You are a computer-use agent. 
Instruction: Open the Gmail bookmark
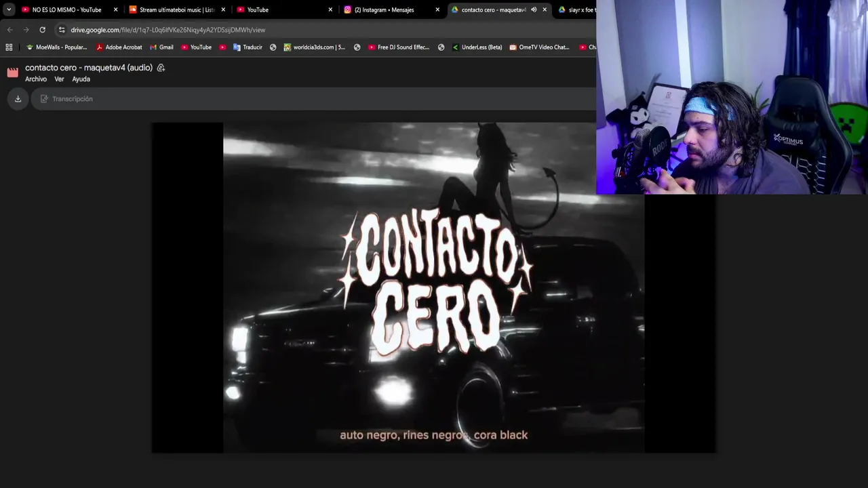161,47
